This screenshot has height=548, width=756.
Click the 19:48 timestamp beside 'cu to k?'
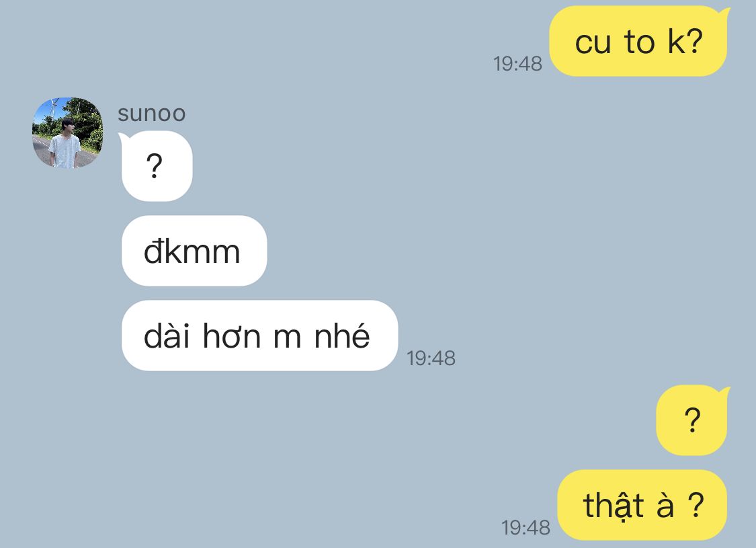tap(517, 64)
